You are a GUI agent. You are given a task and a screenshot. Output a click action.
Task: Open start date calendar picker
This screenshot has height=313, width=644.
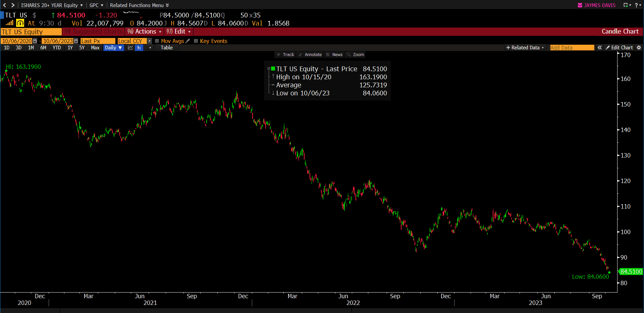35,41
